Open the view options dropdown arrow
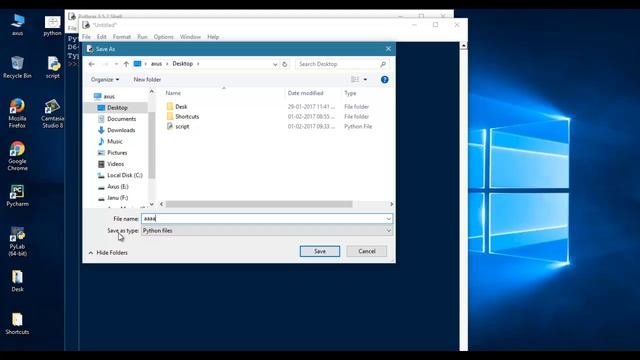The width and height of the screenshot is (640, 360). click(365, 80)
